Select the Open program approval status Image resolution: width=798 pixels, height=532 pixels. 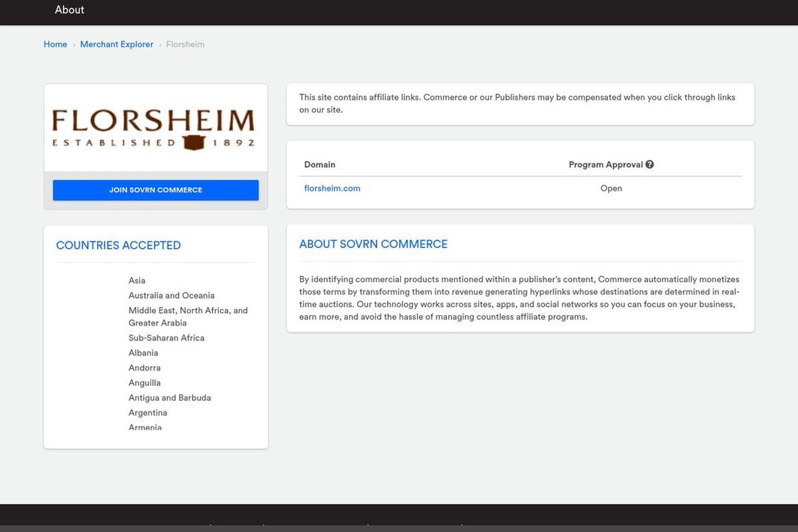click(611, 188)
